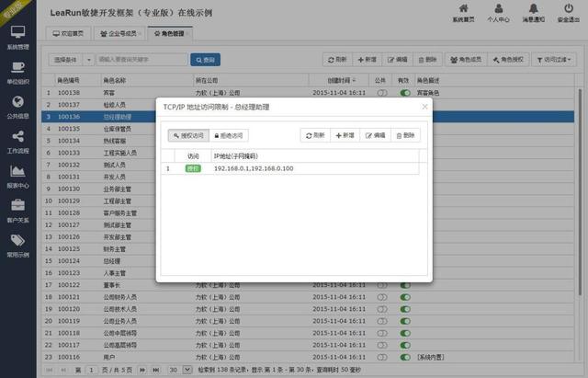Sort by 创建时间 column header

click(x=341, y=80)
